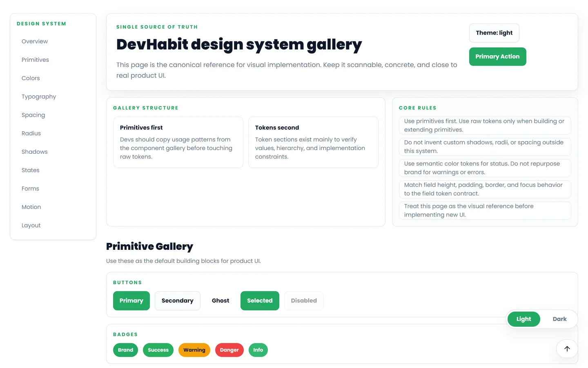Click the scroll-to-top arrow button

click(567, 349)
